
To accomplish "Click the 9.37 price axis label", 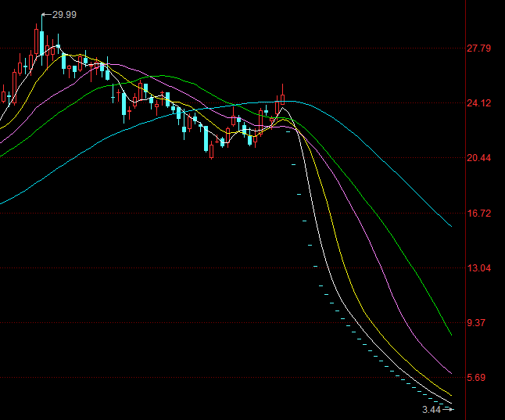I will [478, 323].
